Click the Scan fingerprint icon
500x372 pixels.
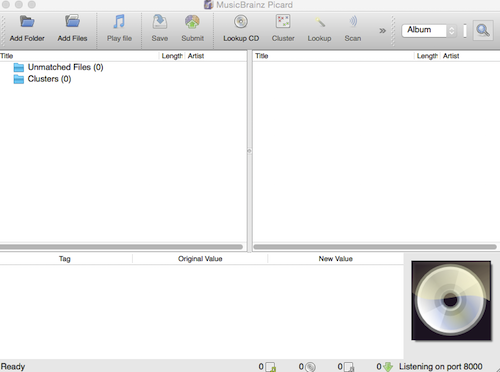click(x=353, y=21)
